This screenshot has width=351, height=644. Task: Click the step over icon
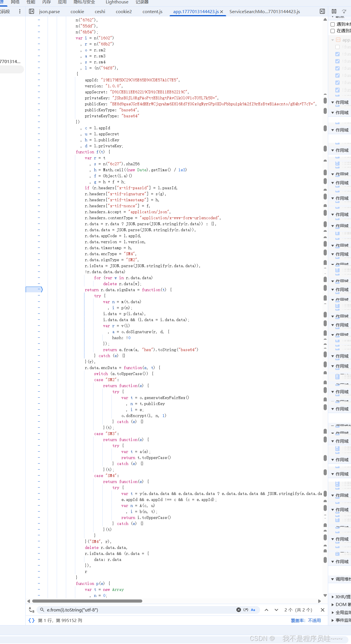tap(344, 11)
